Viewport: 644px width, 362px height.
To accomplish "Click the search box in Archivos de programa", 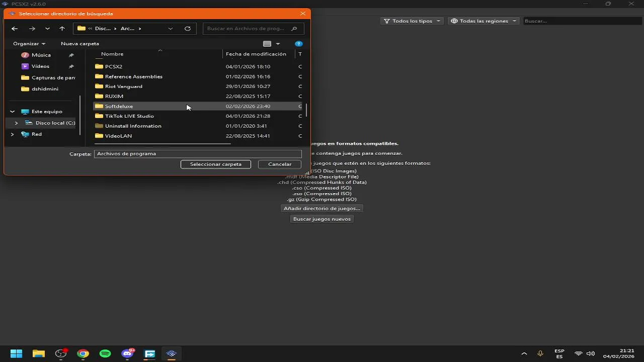I will click(253, 29).
